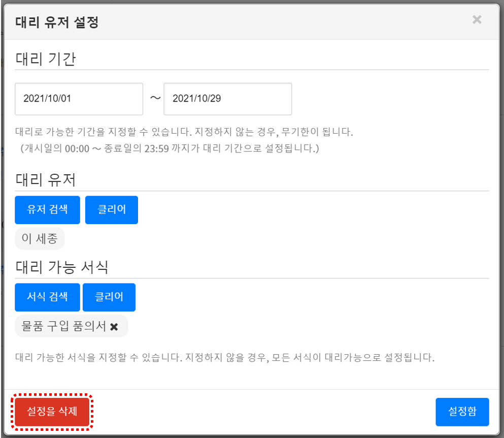Click the start date field 2021/10/01
Viewport: 504px width, 438px height.
point(79,99)
